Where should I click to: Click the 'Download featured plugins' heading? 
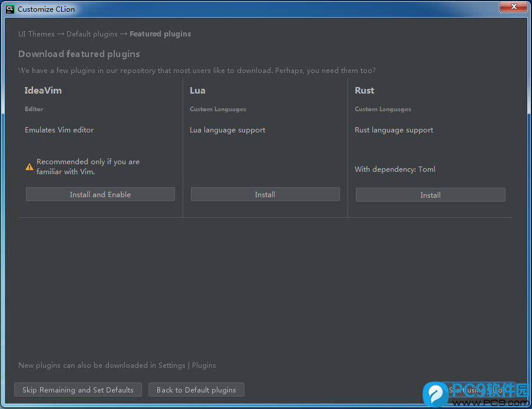click(x=79, y=54)
